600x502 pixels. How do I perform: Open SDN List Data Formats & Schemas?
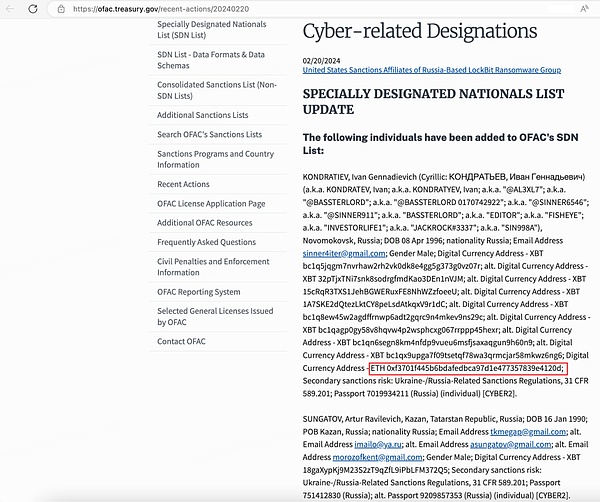pyautogui.click(x=210, y=59)
